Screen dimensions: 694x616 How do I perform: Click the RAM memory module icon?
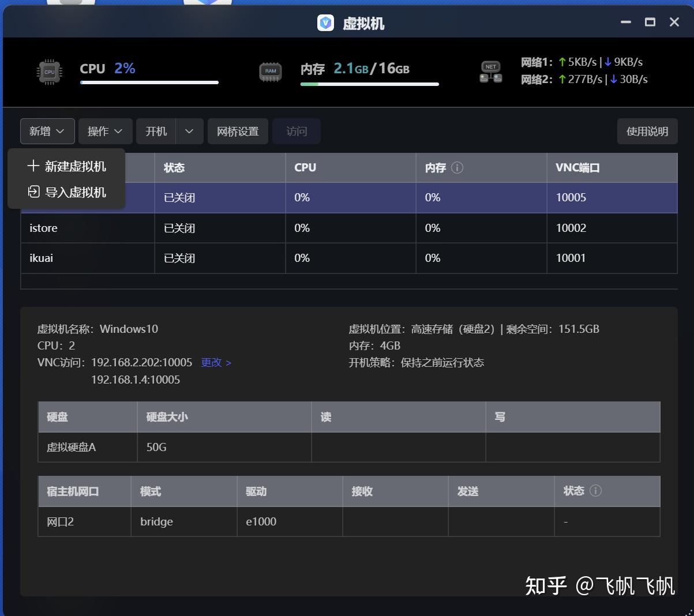(x=271, y=70)
